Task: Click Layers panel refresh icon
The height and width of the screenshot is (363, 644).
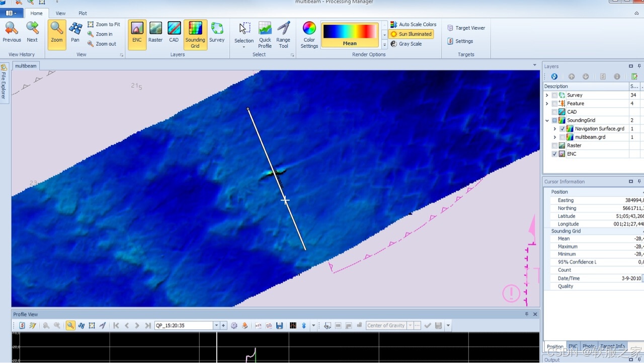Action: (x=554, y=77)
